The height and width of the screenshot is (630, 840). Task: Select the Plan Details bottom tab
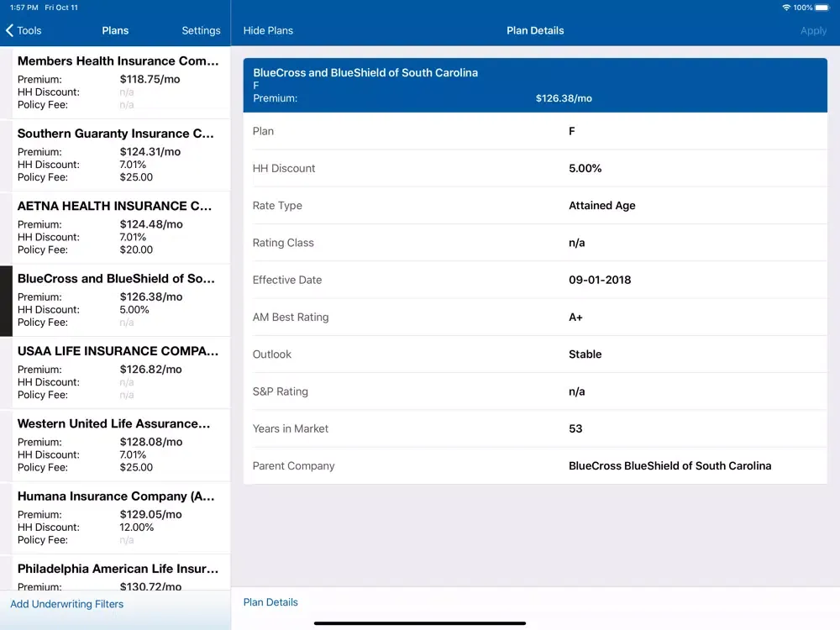[270, 602]
